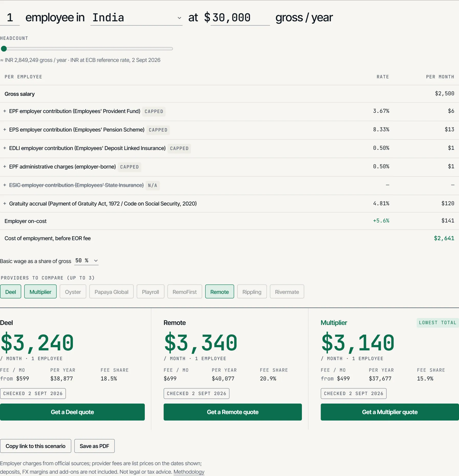Viewport: 459px width, 476px height.
Task: Click Get a Remote quote button
Action: 233,412
